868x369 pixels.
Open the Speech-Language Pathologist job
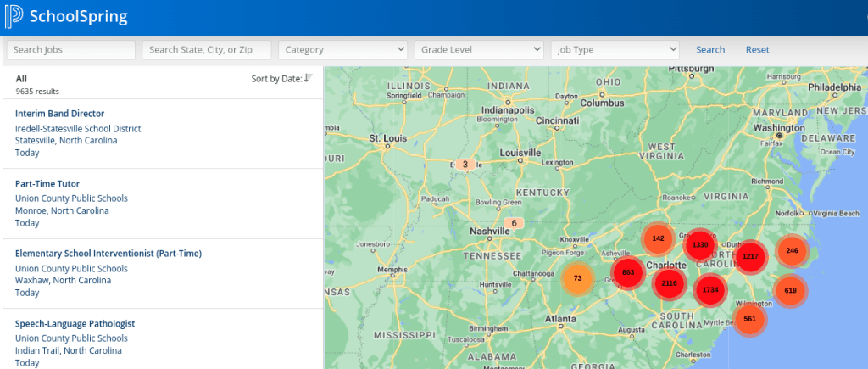(x=75, y=324)
